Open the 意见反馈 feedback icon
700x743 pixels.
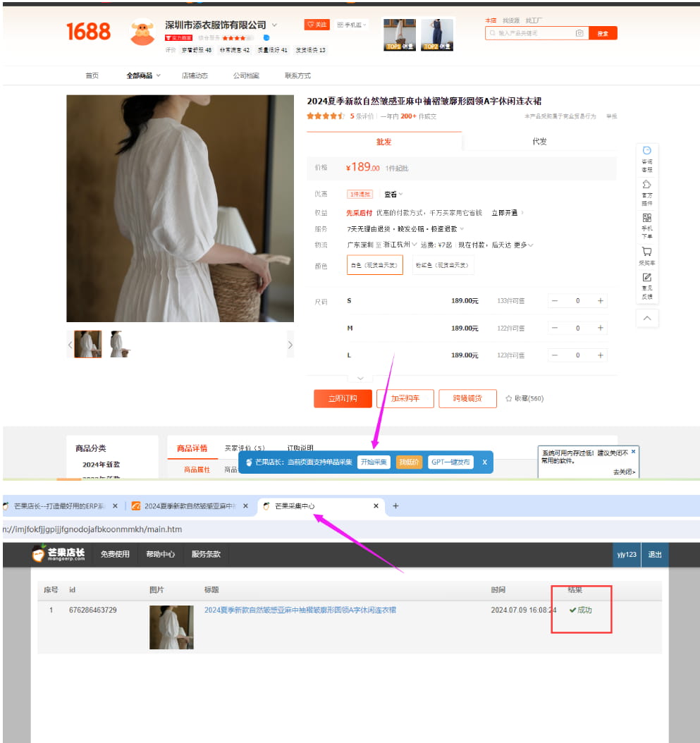(646, 278)
